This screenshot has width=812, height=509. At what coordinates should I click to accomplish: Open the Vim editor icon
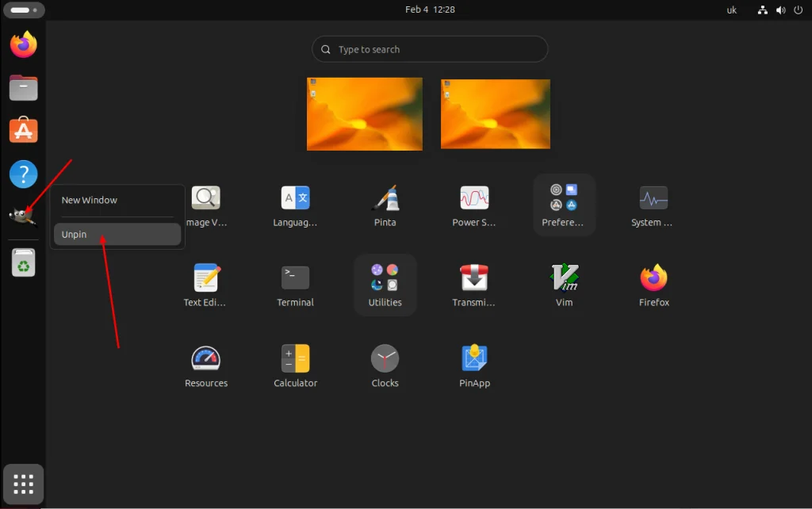pos(564,278)
